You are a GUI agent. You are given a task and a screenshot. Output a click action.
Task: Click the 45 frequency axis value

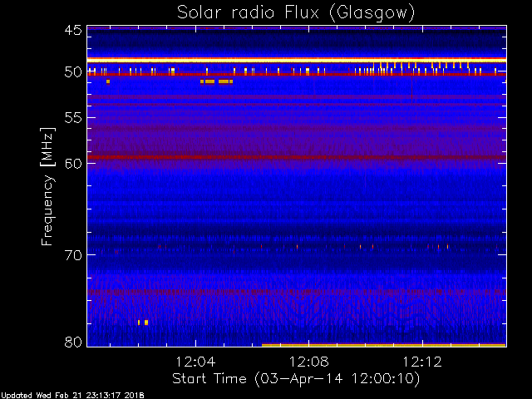[73, 30]
